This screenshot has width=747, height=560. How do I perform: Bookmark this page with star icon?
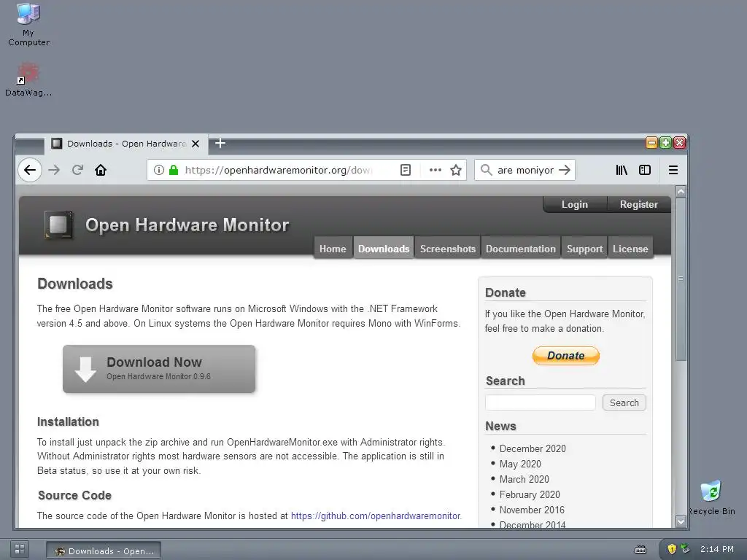(x=456, y=170)
